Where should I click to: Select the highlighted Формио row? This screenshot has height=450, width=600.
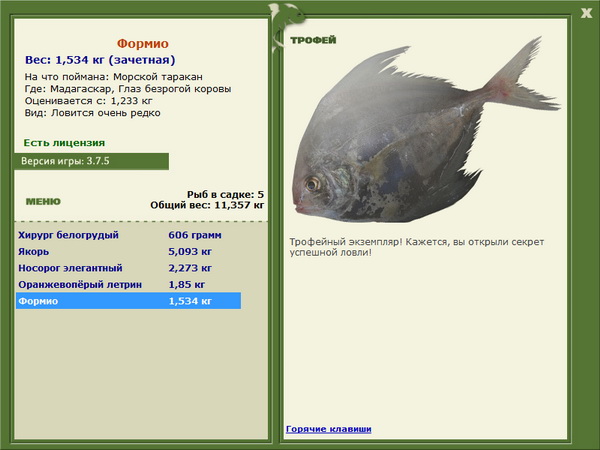click(x=129, y=301)
